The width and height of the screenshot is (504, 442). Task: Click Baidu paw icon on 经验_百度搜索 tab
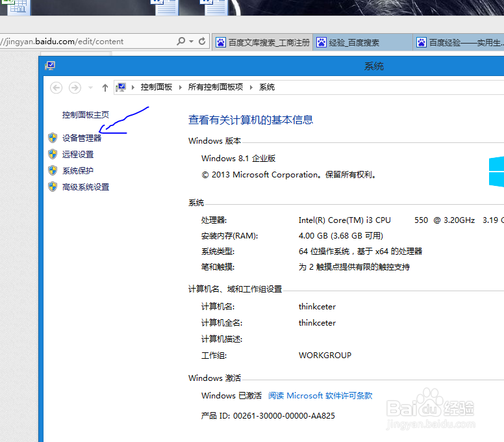(x=321, y=42)
